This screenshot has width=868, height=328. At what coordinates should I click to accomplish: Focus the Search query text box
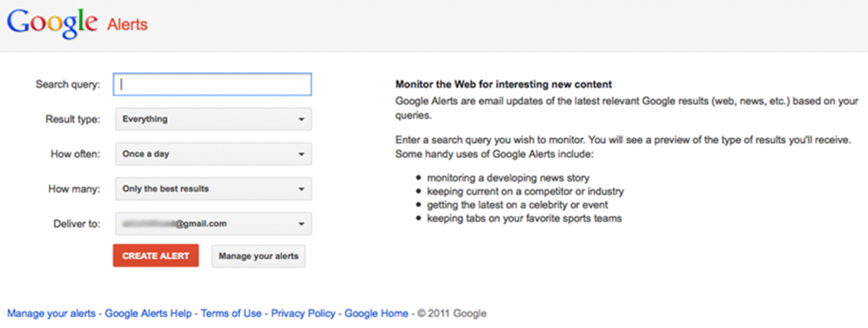click(x=213, y=84)
